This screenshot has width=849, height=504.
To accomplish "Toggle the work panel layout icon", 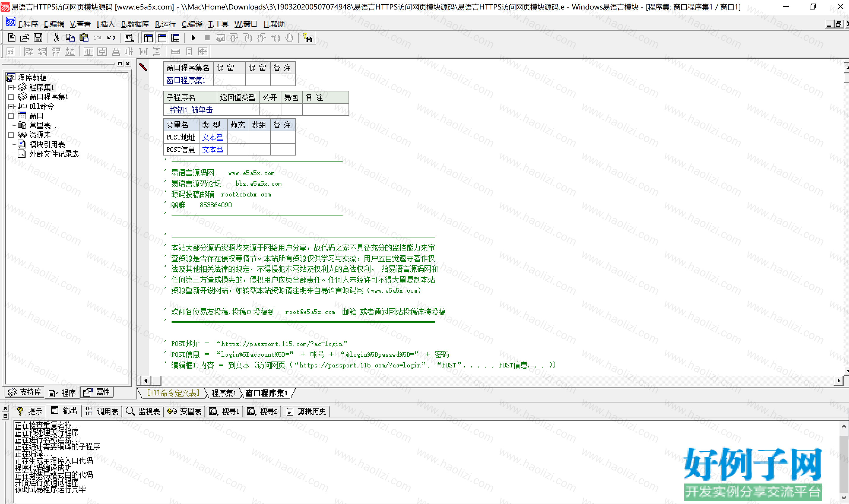I will pos(148,38).
